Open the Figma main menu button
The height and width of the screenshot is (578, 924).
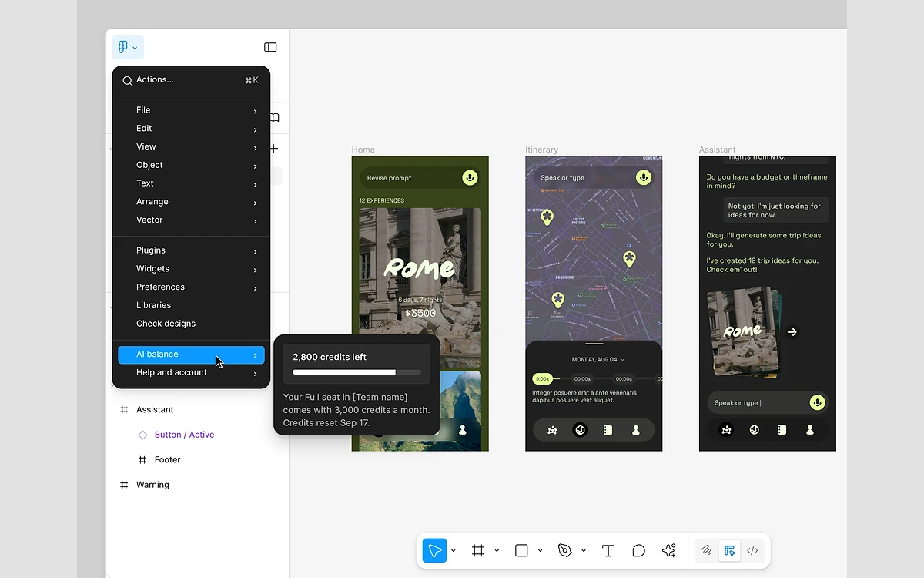coord(128,47)
